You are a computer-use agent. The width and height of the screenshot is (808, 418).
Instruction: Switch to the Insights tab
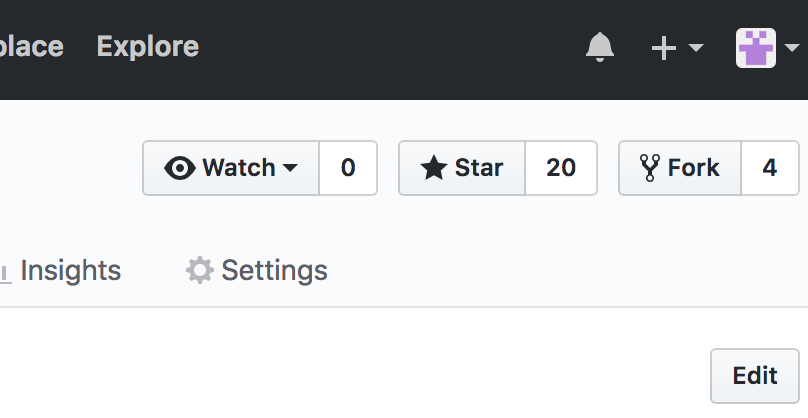pos(70,270)
